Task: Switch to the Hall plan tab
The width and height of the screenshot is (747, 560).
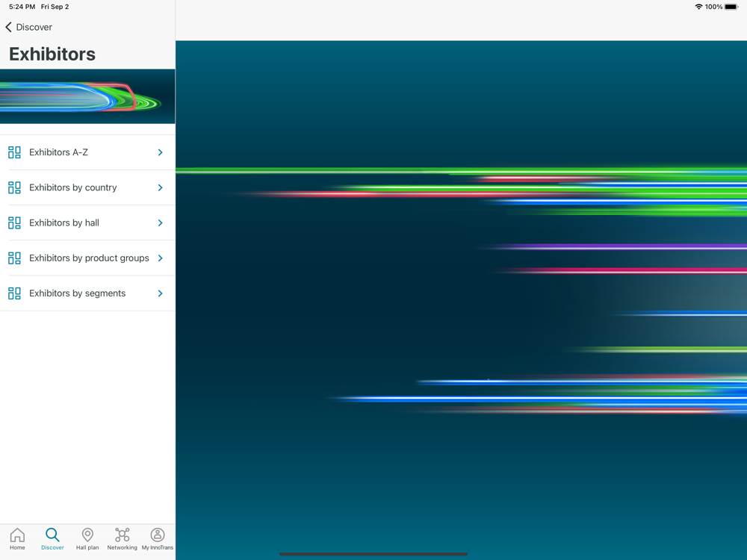Action: pos(87,539)
